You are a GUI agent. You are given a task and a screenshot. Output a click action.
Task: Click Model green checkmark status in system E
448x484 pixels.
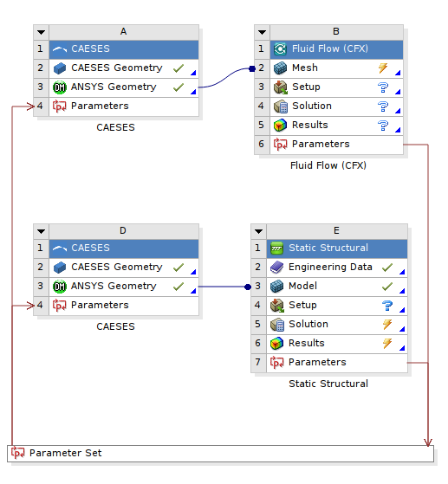pyautogui.click(x=387, y=287)
